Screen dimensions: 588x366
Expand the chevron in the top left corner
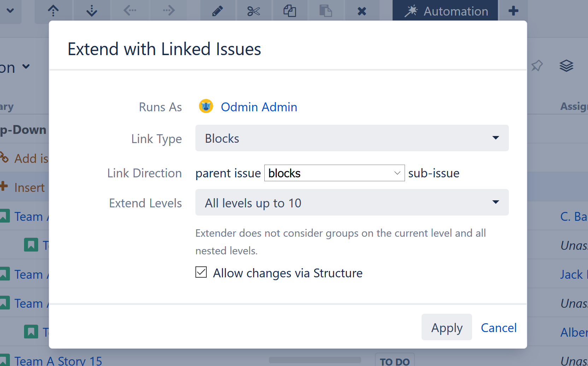[x=10, y=11]
